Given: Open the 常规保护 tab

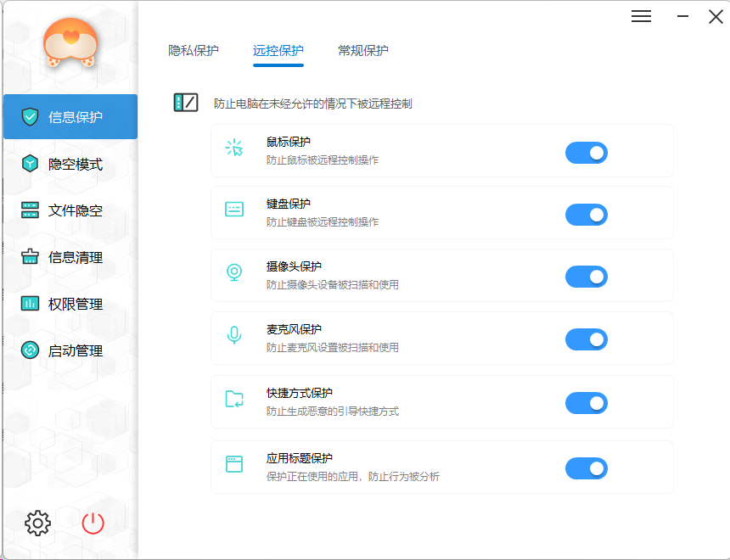Looking at the screenshot, I should pyautogui.click(x=363, y=50).
